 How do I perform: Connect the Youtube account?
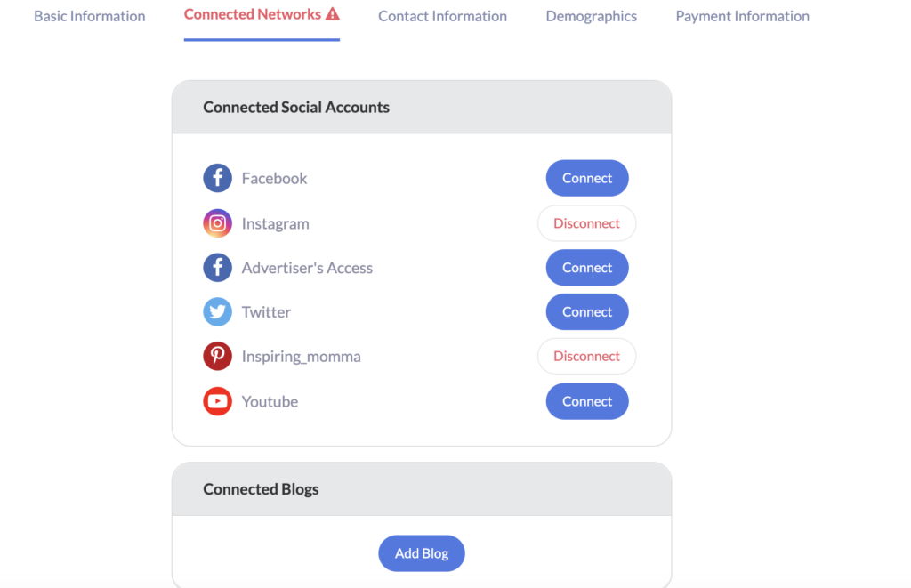pyautogui.click(x=587, y=401)
